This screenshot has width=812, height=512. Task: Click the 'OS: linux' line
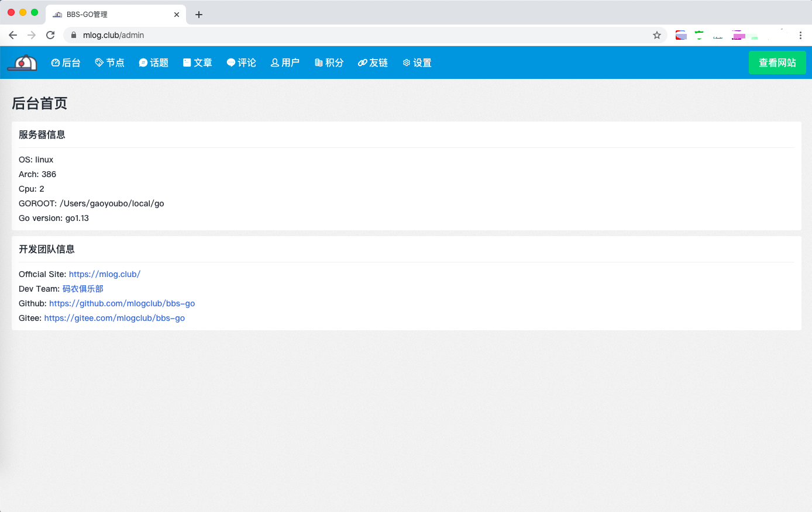coord(36,160)
